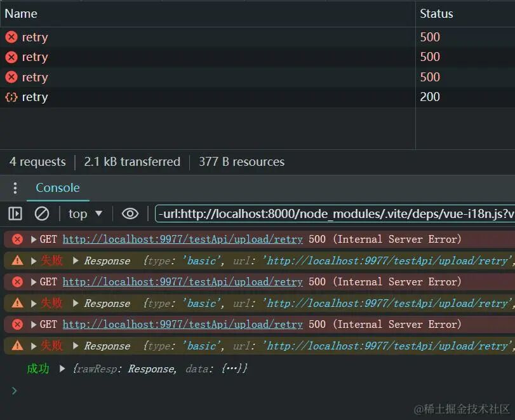This screenshot has height=420, width=515.
Task: Click error icon of first retry request
Action: pos(11,37)
